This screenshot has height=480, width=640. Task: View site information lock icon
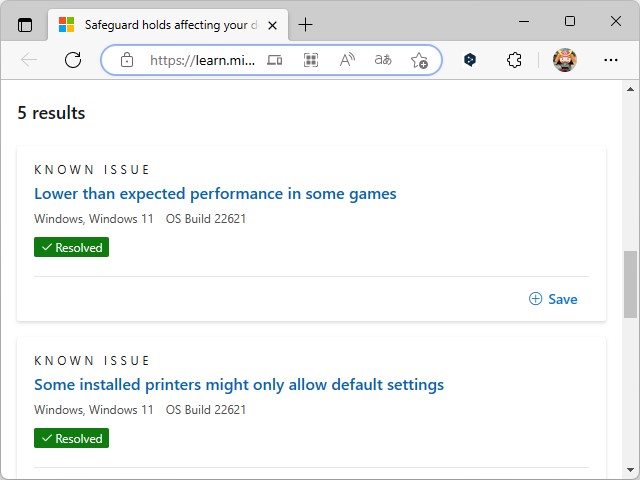click(x=127, y=60)
